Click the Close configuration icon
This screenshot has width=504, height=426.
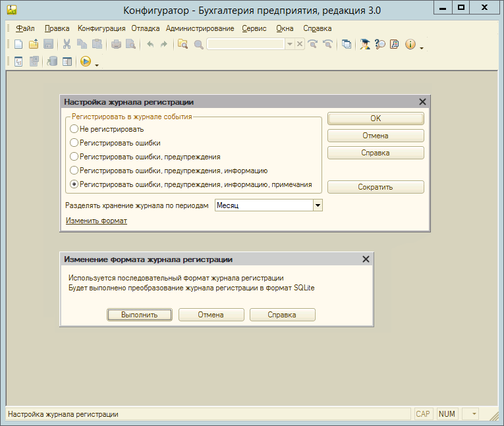(x=34, y=61)
